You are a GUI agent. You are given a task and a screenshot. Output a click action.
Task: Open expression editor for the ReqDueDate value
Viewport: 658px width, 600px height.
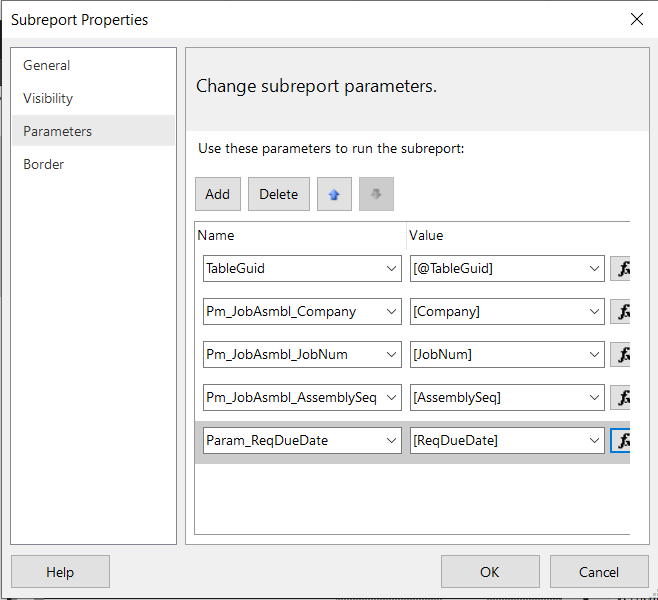620,441
